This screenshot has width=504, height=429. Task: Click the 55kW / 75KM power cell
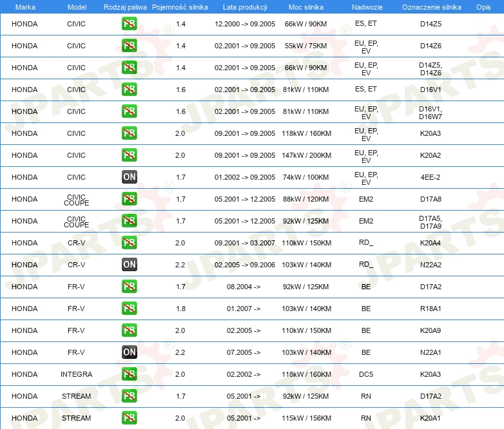(x=305, y=46)
